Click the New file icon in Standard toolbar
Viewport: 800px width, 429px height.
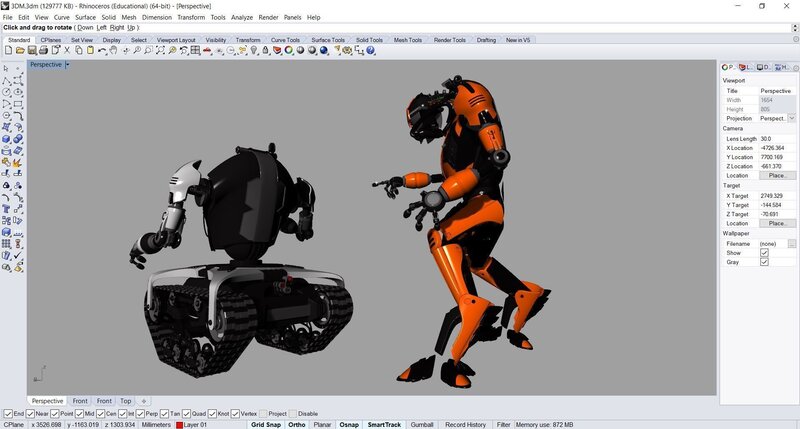[x=7, y=51]
